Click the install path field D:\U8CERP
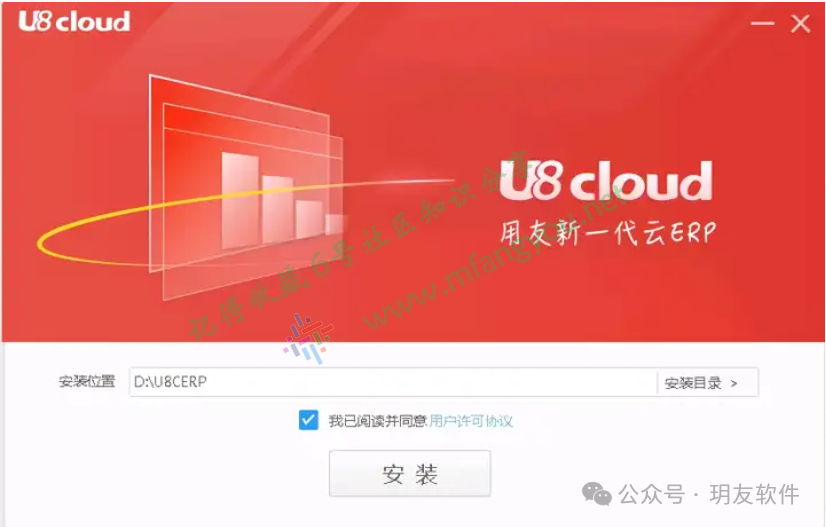 pyautogui.click(x=393, y=382)
